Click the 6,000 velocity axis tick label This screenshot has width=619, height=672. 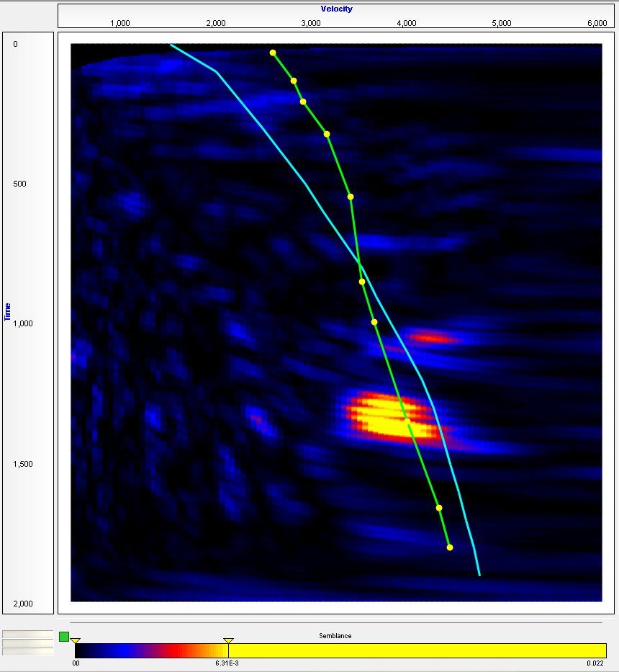point(597,23)
